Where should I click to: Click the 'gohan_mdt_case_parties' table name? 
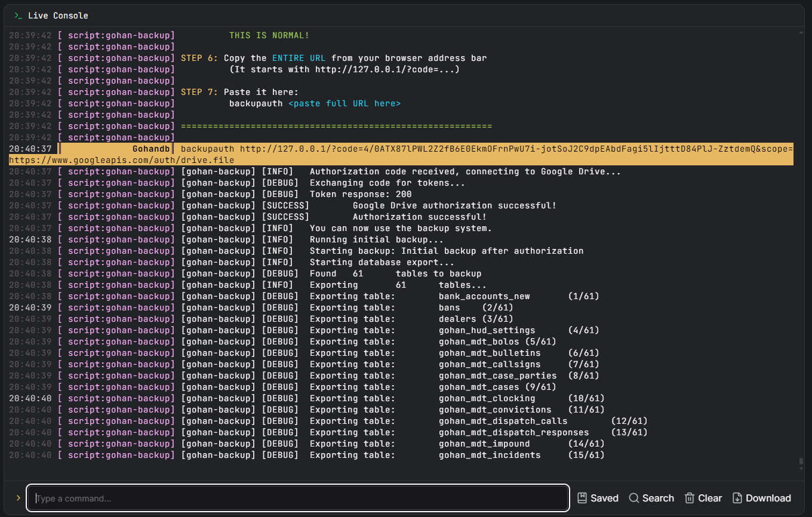click(x=498, y=376)
